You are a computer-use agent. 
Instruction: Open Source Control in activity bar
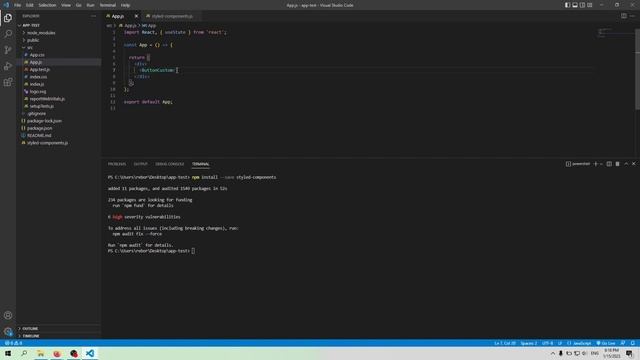[8, 50]
